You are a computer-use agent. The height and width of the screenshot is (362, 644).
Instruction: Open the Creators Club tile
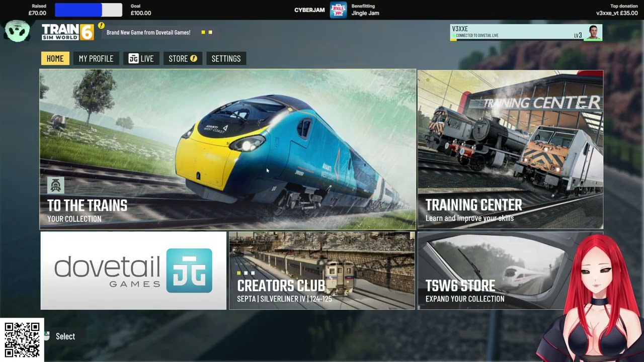coord(322,270)
